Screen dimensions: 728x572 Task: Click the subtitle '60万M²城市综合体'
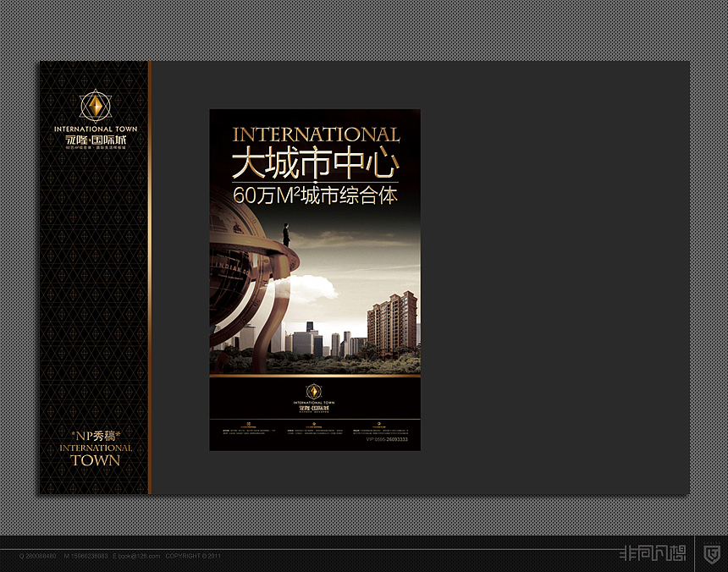[315, 195]
